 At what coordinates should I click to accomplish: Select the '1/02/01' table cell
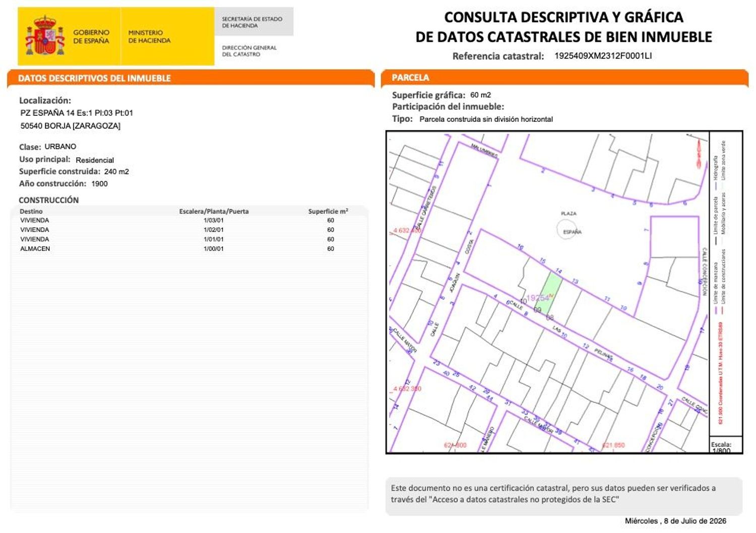click(214, 230)
